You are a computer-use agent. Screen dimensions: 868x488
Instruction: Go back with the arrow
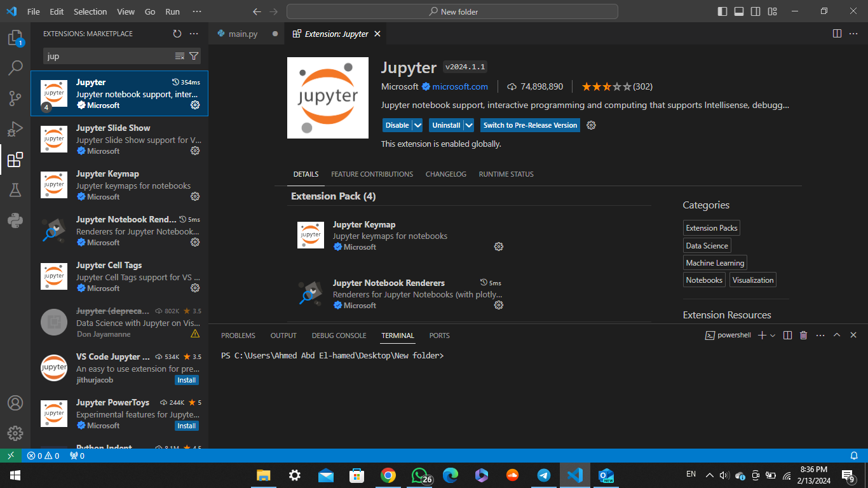point(257,11)
